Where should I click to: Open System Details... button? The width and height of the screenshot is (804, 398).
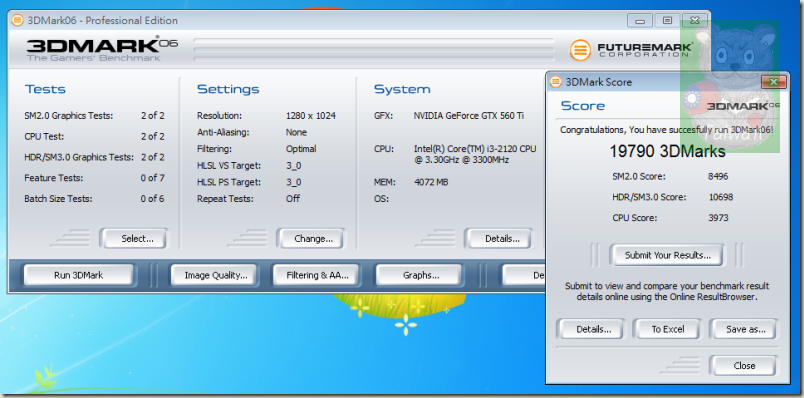499,238
